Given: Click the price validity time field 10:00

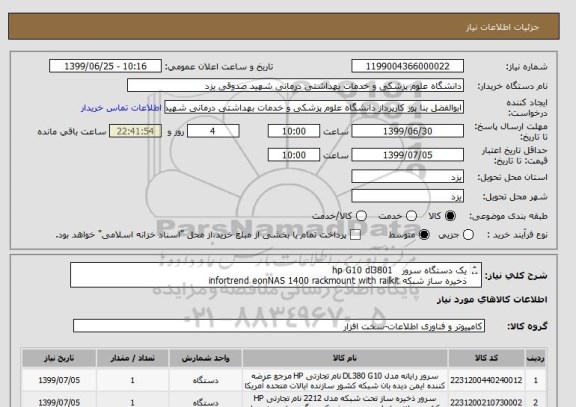Looking at the screenshot, I should point(294,155).
